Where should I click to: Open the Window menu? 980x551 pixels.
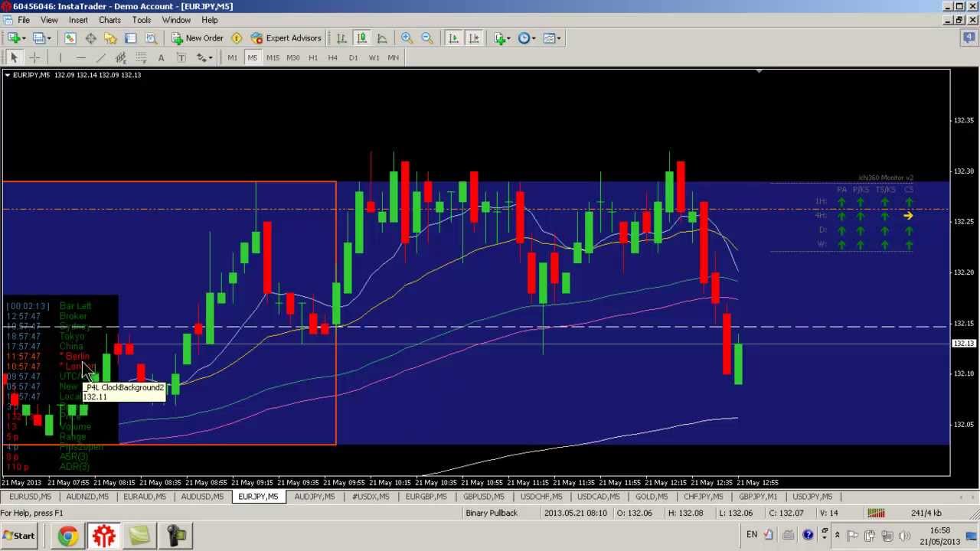tap(176, 20)
